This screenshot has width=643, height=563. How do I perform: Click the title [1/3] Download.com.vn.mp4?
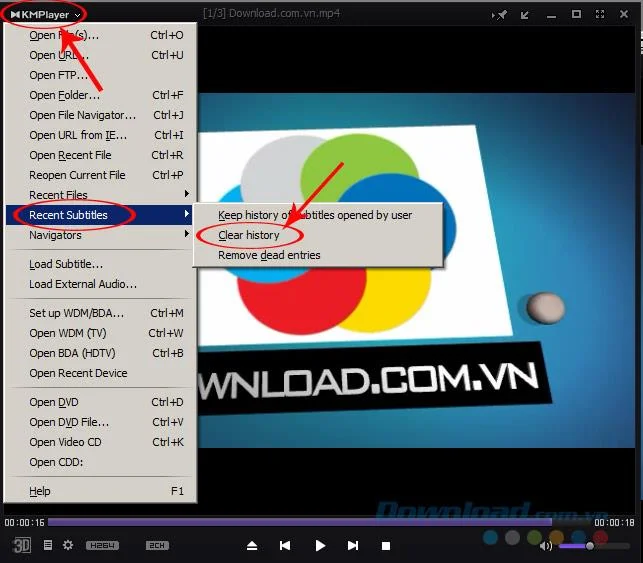271,14
